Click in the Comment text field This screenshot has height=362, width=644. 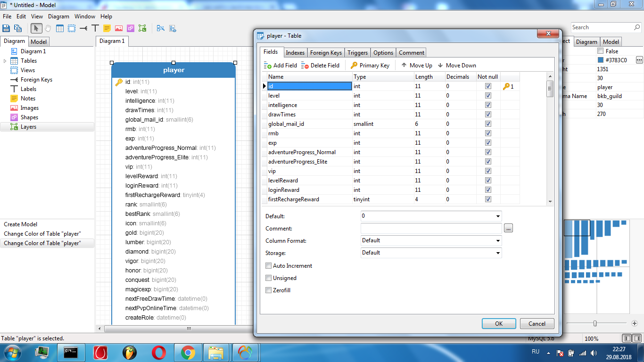point(431,229)
